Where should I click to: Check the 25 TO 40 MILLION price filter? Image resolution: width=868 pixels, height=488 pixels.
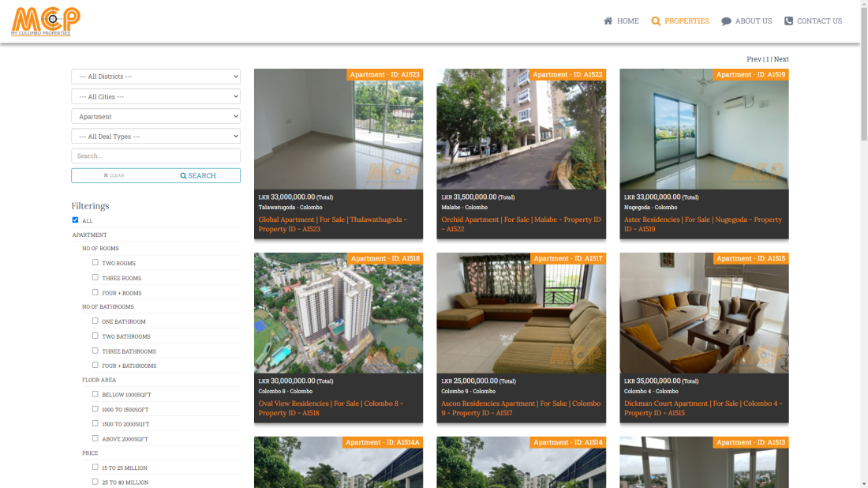95,482
